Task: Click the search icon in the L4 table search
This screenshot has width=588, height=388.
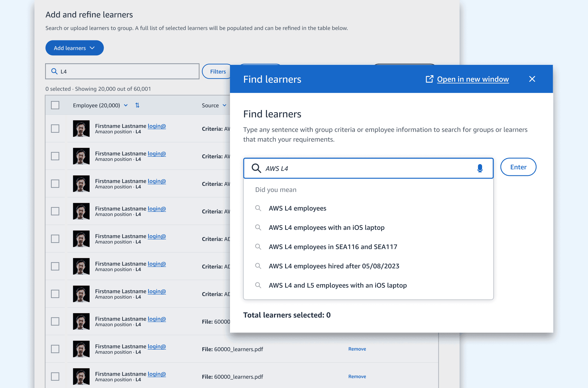Action: coord(54,71)
